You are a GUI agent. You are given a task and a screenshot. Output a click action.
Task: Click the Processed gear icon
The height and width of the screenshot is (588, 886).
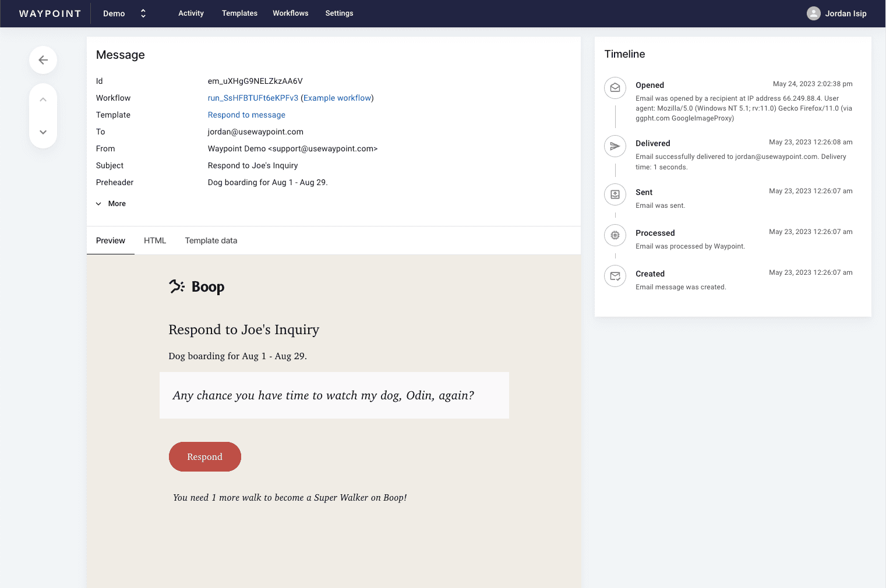[615, 235]
